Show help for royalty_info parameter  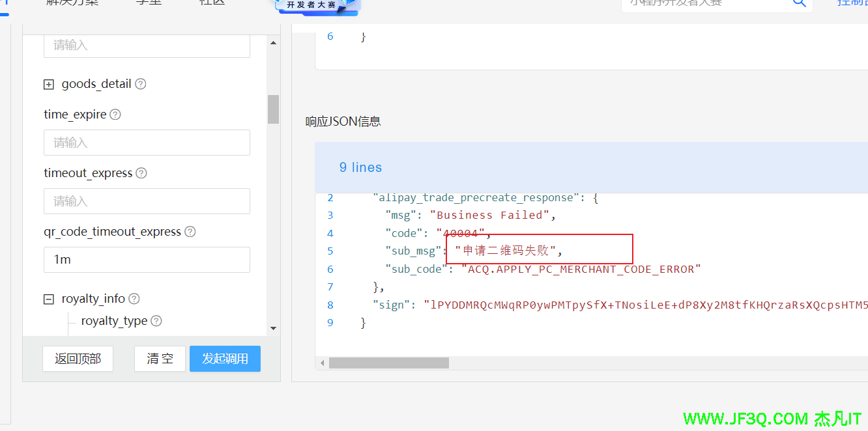click(134, 299)
